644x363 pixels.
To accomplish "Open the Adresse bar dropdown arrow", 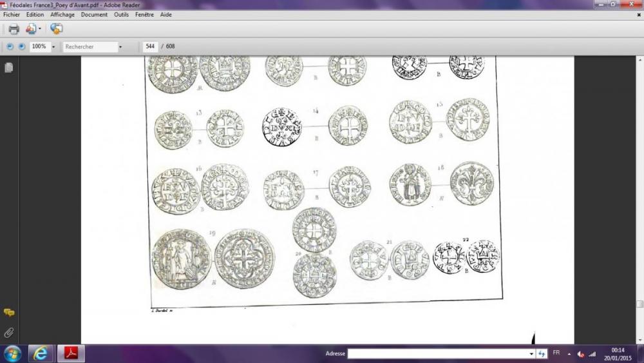I will pyautogui.click(x=531, y=353).
